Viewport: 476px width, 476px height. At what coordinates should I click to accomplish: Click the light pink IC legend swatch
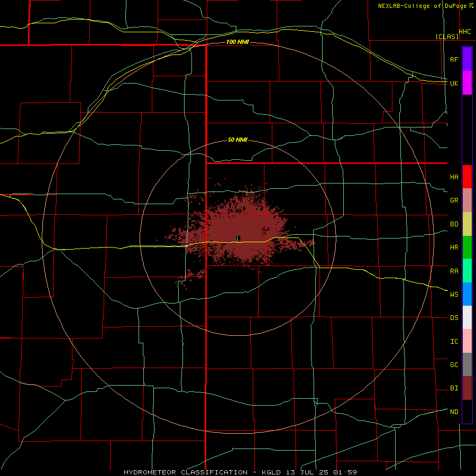(467, 341)
